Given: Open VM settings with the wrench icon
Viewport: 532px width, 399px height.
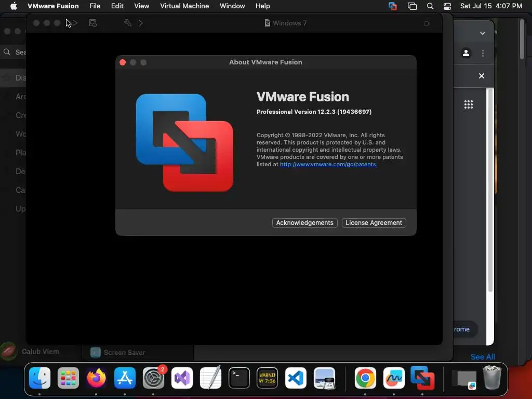Looking at the screenshot, I should pyautogui.click(x=128, y=23).
